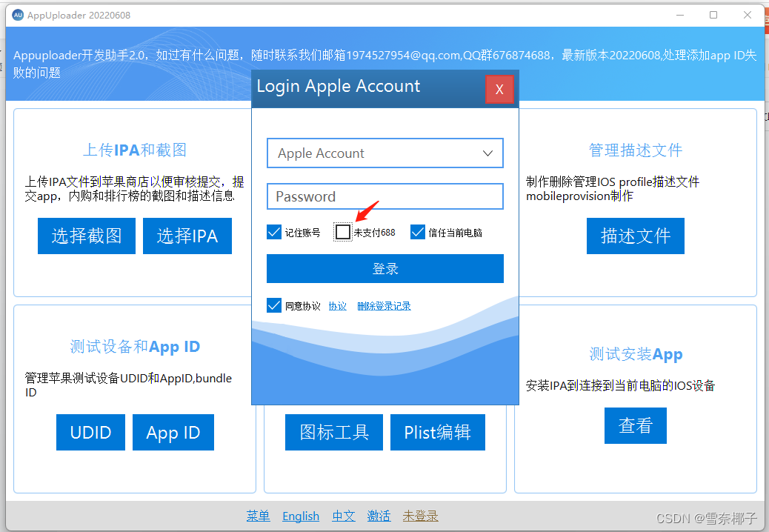Click the 选择截图 button
The image size is (769, 532).
coord(86,236)
